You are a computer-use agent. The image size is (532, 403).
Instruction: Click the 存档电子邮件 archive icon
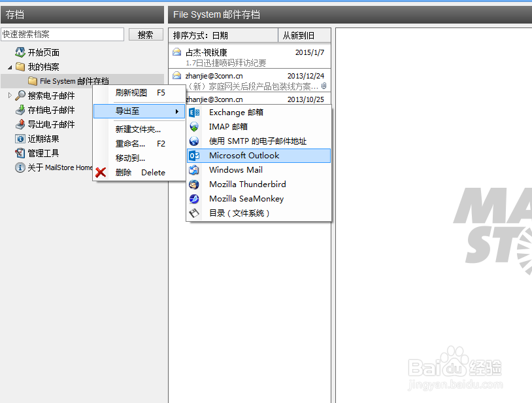(20, 110)
